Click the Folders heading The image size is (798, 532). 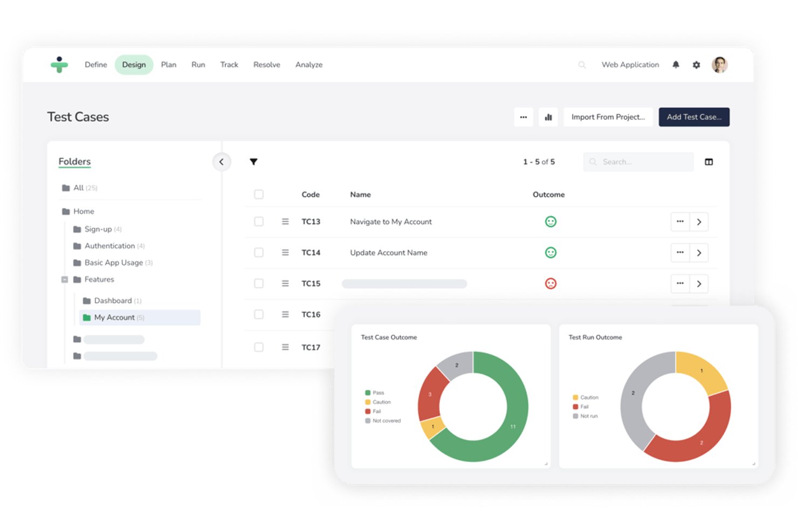(x=74, y=162)
